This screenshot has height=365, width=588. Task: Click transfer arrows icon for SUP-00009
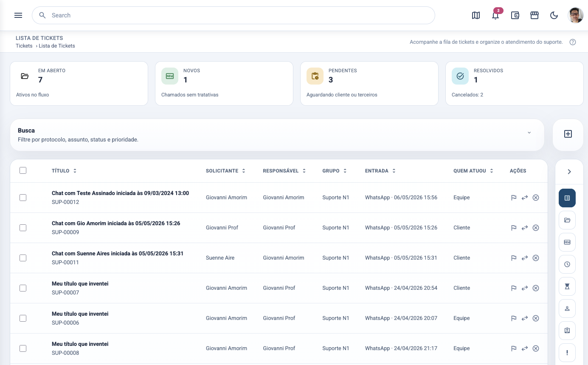tap(525, 228)
